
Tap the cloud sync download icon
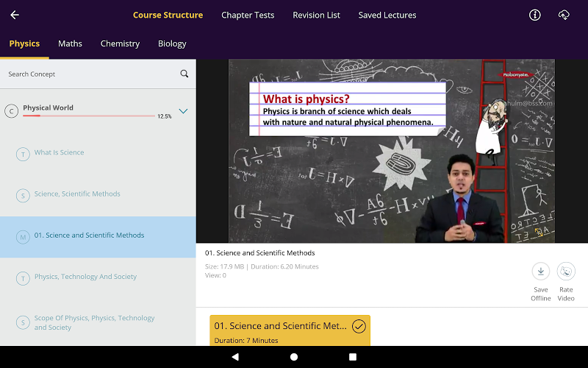click(564, 15)
